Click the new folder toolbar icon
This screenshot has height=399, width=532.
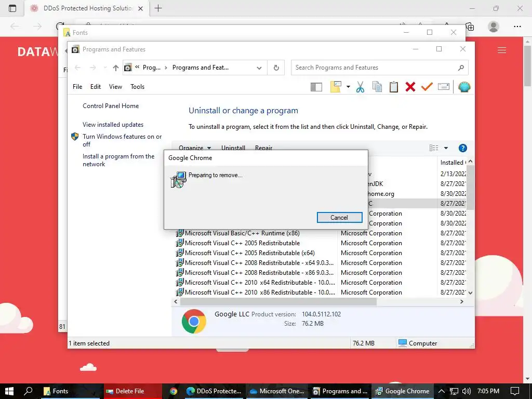click(336, 87)
